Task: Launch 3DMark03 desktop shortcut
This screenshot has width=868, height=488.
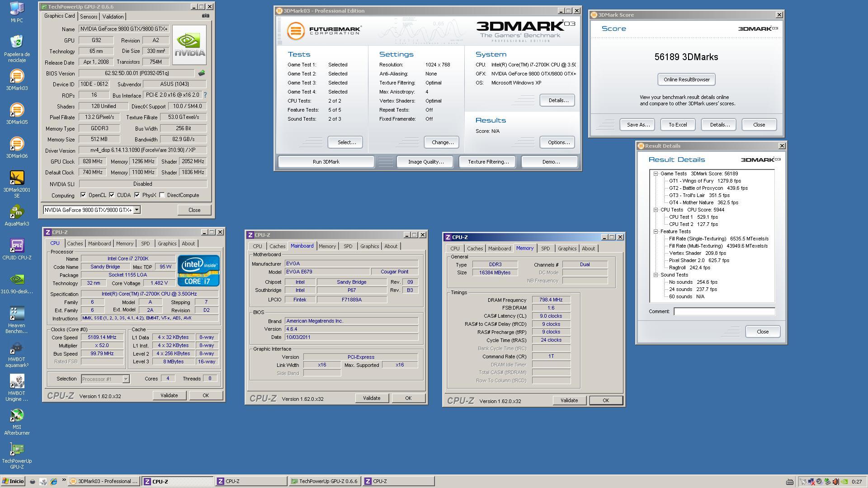Action: 17,80
